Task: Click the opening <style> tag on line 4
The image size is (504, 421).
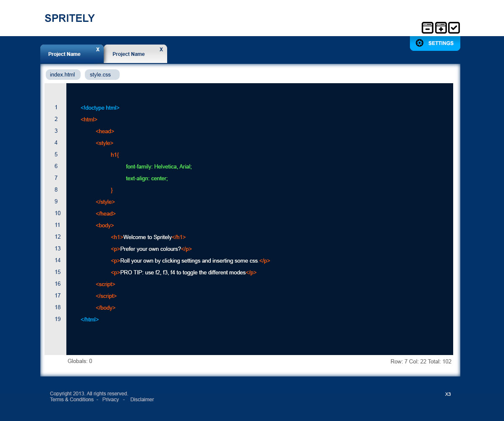Action: [x=105, y=143]
